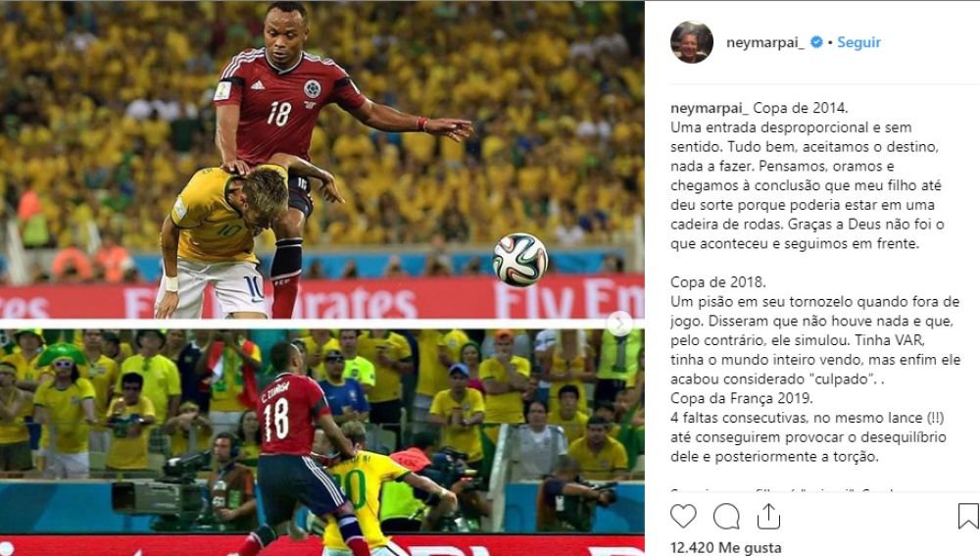Click the top photo of the aerial challenge
Viewport: 980px width, 556px height.
[321, 160]
